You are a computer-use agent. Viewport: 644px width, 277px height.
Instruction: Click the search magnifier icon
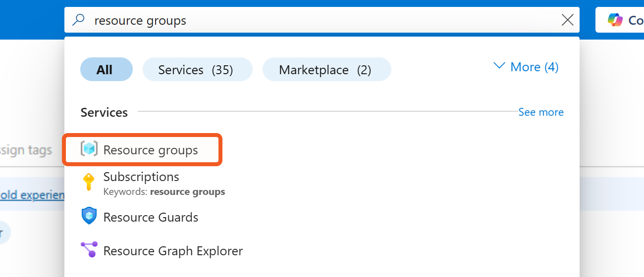tap(79, 20)
